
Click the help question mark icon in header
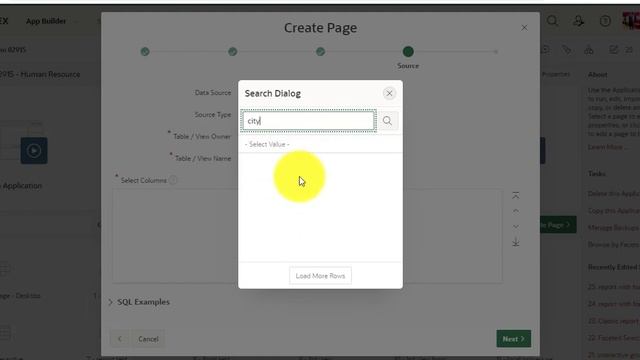[x=605, y=21]
